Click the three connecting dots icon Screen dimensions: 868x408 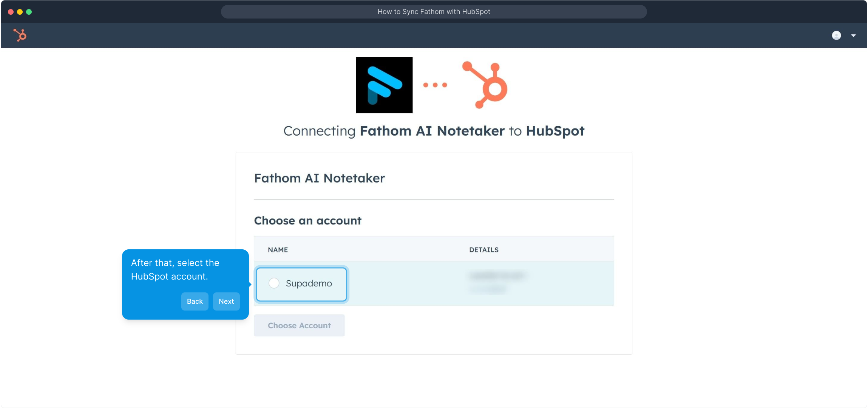tap(435, 85)
